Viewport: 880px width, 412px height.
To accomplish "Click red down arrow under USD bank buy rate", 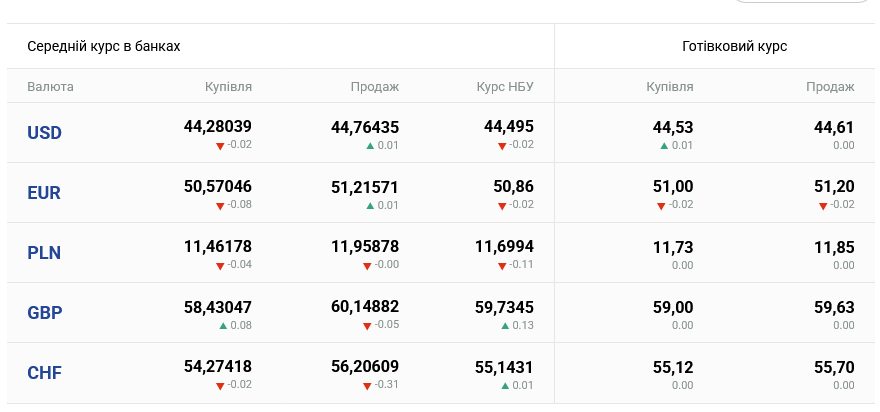I will (220, 146).
